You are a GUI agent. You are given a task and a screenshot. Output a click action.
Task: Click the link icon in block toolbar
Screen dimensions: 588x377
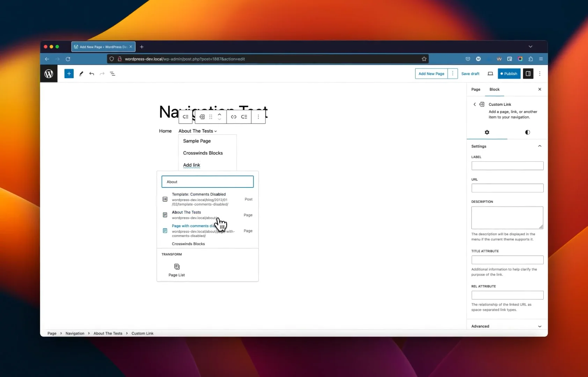click(x=234, y=117)
